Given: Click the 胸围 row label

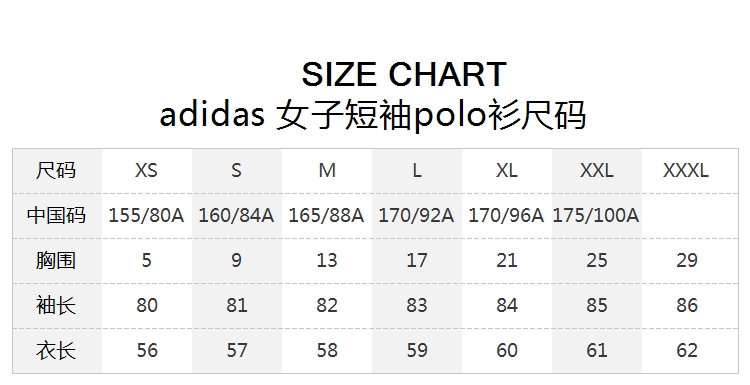Looking at the screenshot, I should [x=56, y=260].
